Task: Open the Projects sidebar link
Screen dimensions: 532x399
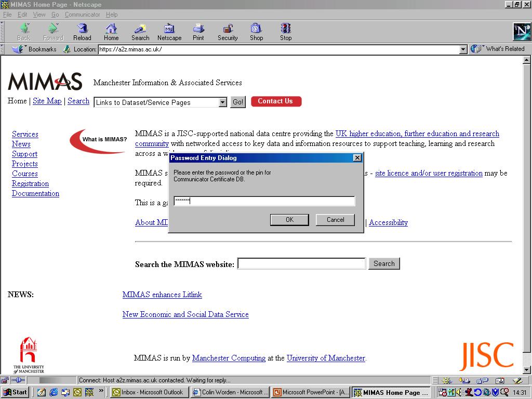Action: pyautogui.click(x=25, y=164)
